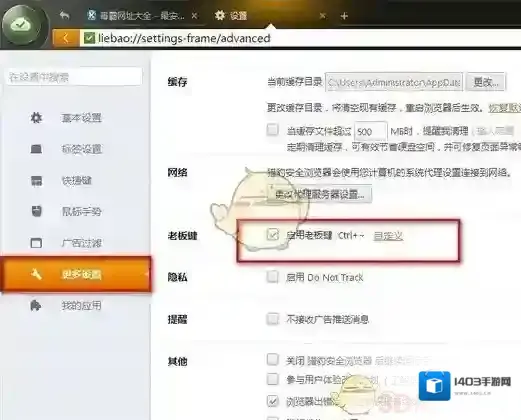Open 标签设置 in sidebar
This screenshot has height=420, width=521.
coord(81,149)
